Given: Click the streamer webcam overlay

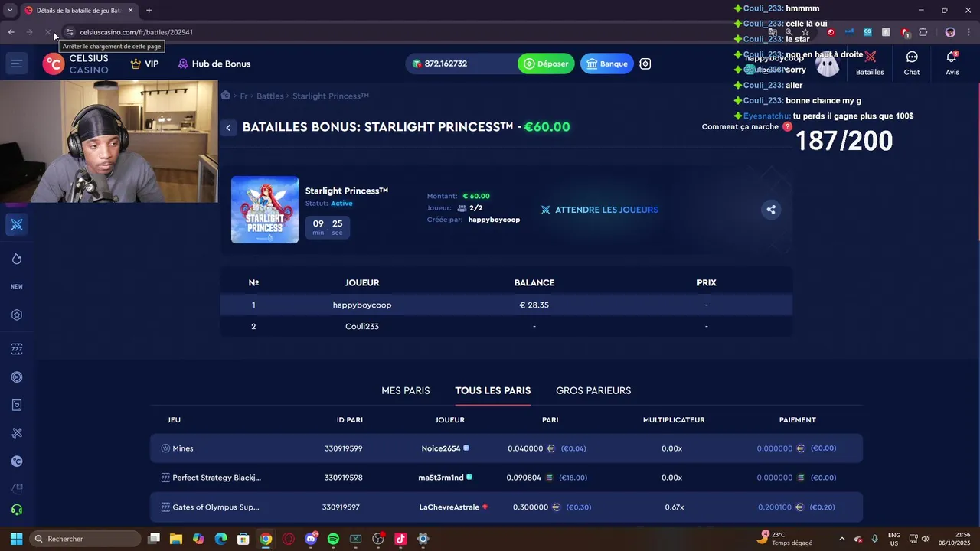Looking at the screenshot, I should [109, 142].
